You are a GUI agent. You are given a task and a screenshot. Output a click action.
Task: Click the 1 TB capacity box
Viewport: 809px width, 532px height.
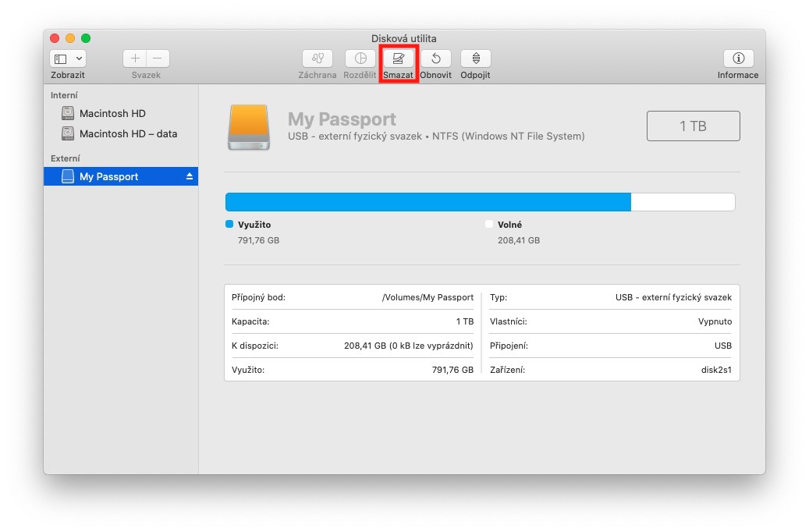(693, 126)
